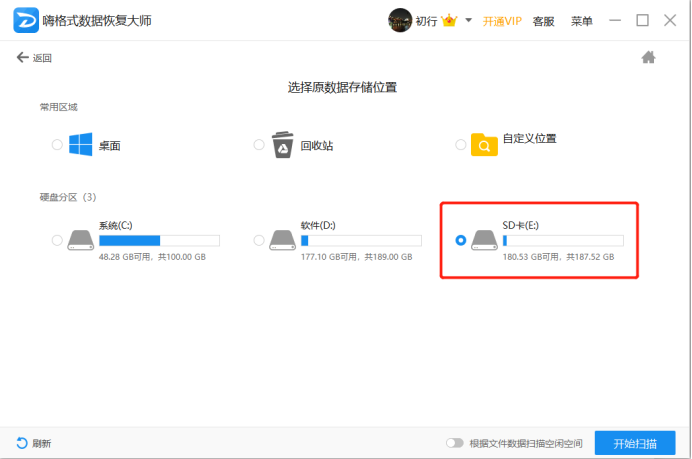Open 客服 customer service

(543, 21)
